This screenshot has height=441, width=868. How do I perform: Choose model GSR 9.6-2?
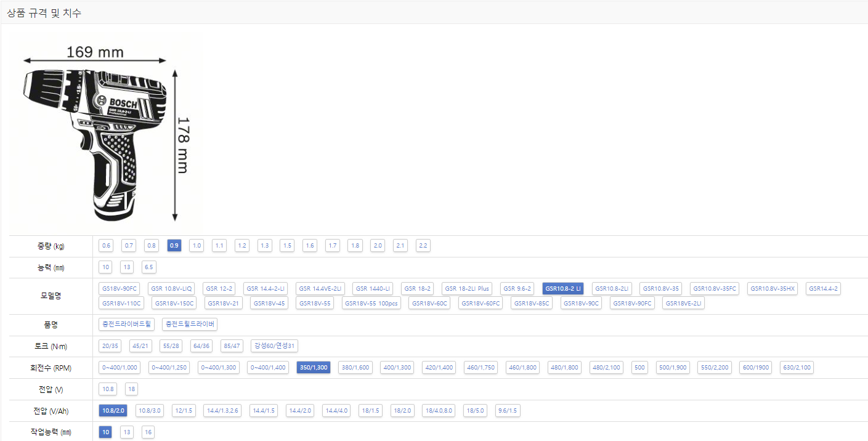pyautogui.click(x=517, y=289)
